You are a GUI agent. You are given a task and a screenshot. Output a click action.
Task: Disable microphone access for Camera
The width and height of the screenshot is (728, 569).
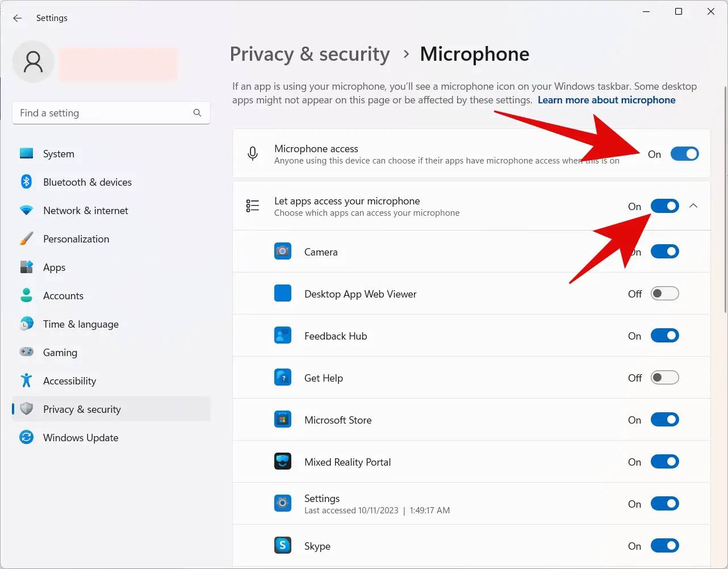(x=665, y=252)
